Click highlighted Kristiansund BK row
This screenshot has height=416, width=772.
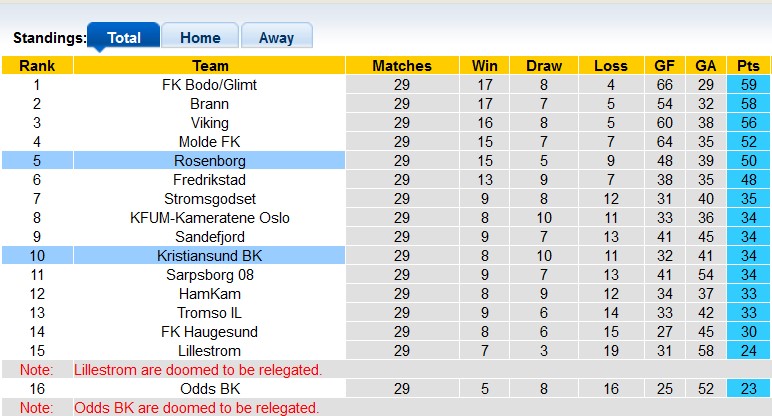click(209, 256)
